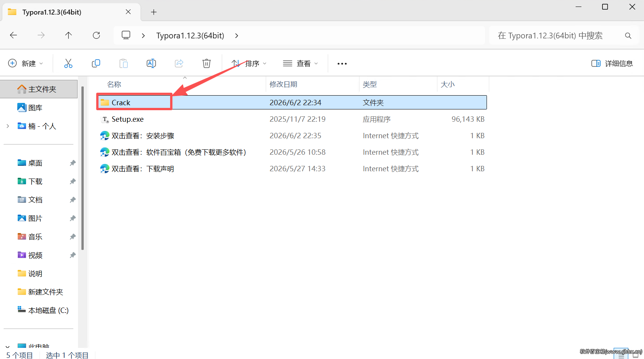Viewport: 644px width, 359px height.
Task: Click the Crack folder icon
Action: tap(105, 103)
